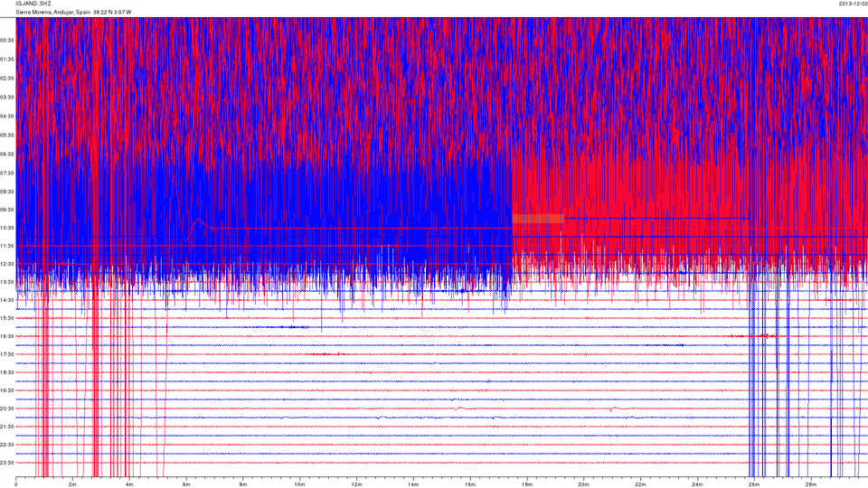Click the 0 minute axis tick label
Viewport: 868px width, 488px height.
coord(16,484)
